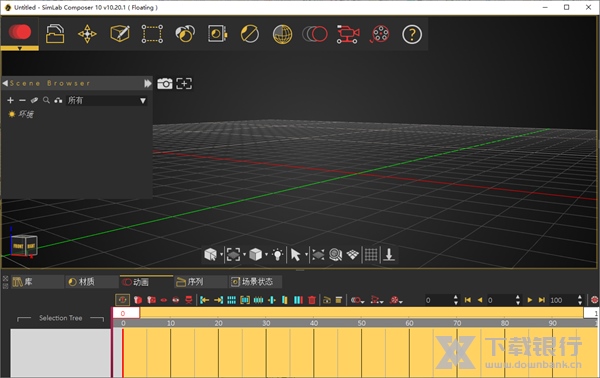Click the add-focus frame icon beside the camera
Viewport: 600px width, 378px height.
pos(184,83)
